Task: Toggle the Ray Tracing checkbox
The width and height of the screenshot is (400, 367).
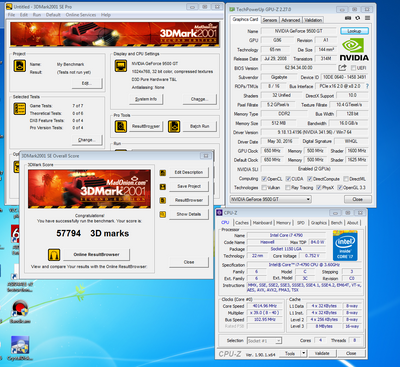Action: tap(288, 188)
